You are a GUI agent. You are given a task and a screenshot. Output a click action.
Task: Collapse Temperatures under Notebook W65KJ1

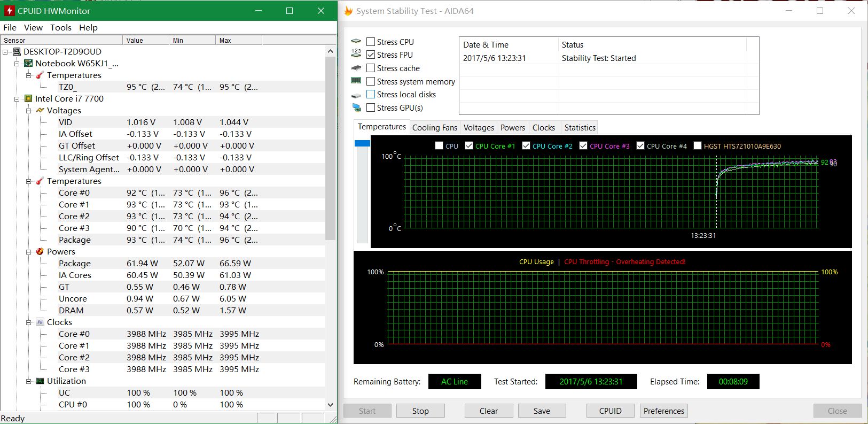click(29, 75)
